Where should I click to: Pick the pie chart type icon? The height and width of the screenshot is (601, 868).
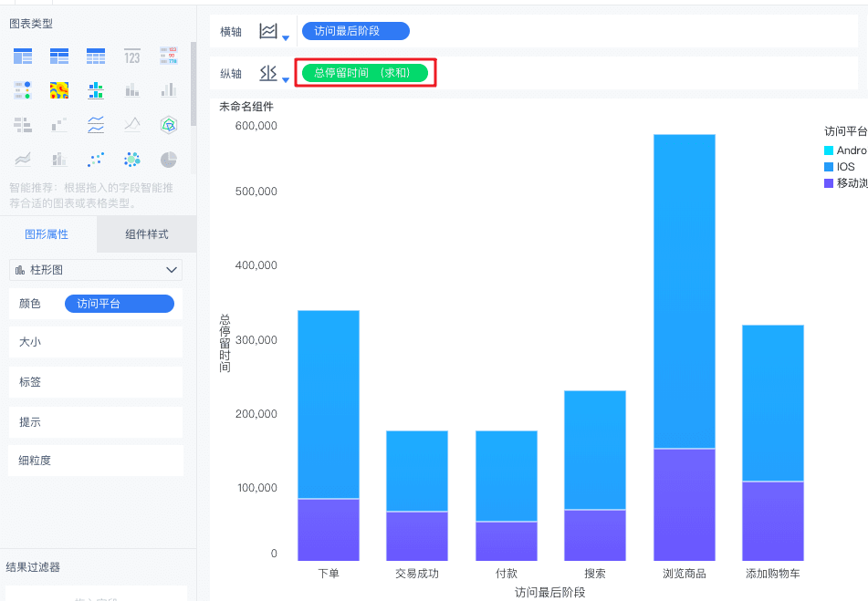[x=168, y=160]
